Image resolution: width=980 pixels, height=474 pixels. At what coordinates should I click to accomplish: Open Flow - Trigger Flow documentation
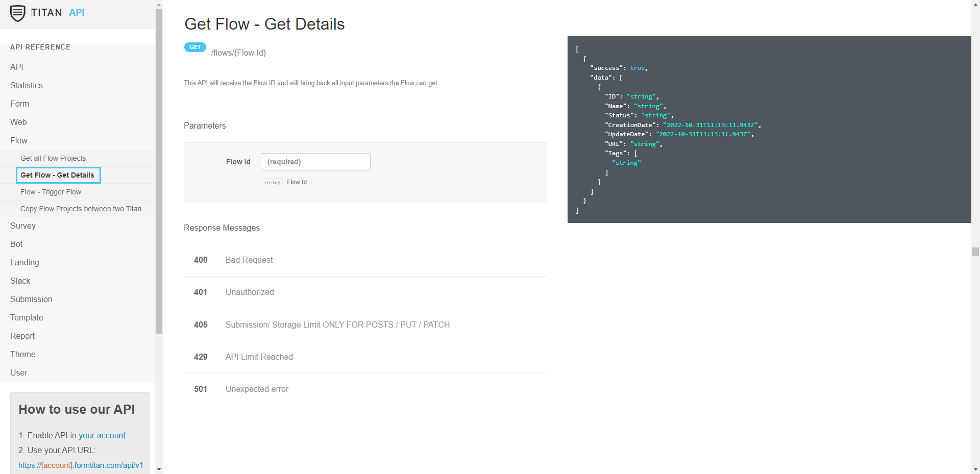click(x=51, y=192)
